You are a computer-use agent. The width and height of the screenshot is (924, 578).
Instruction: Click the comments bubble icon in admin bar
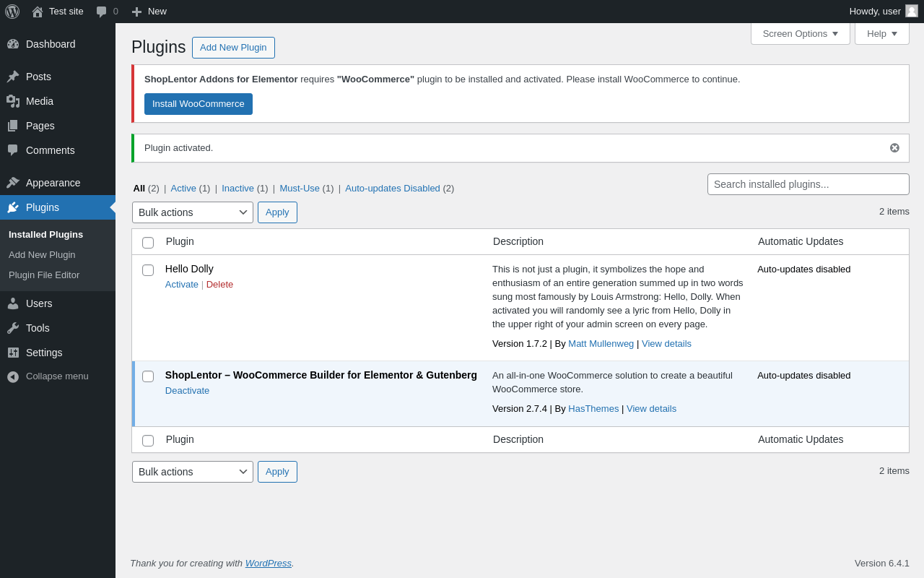pyautogui.click(x=102, y=12)
